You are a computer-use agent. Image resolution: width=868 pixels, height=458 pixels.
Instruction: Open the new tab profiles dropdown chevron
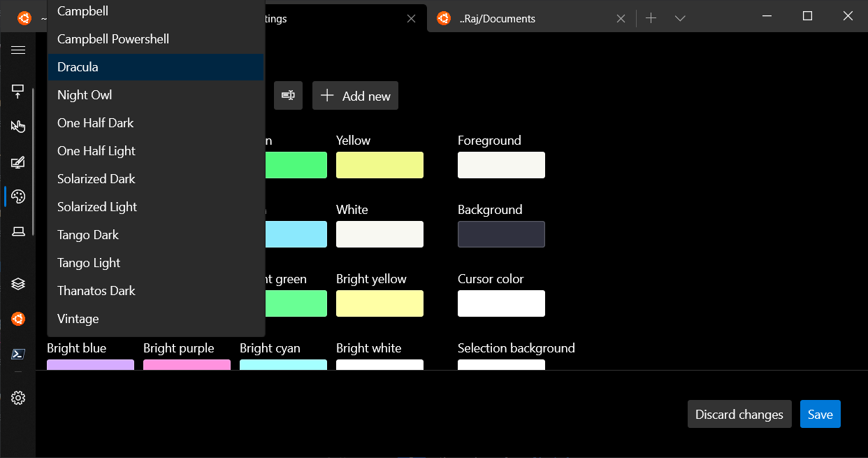coord(680,18)
